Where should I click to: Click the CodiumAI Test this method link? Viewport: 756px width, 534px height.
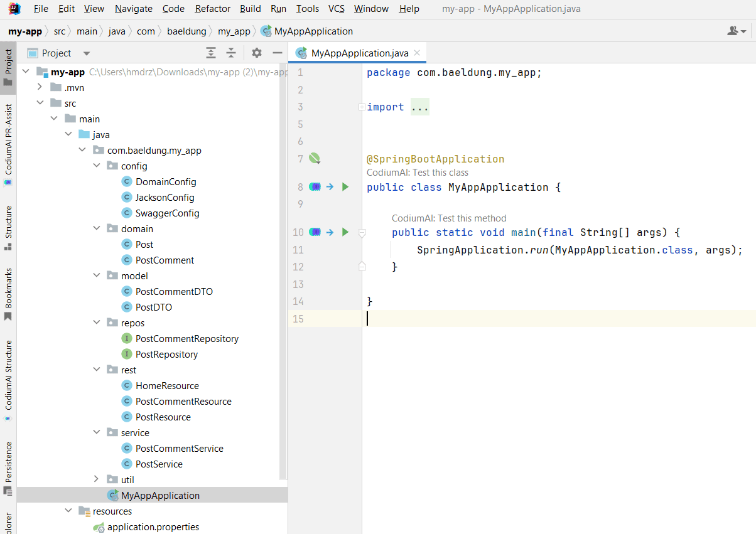tap(449, 218)
